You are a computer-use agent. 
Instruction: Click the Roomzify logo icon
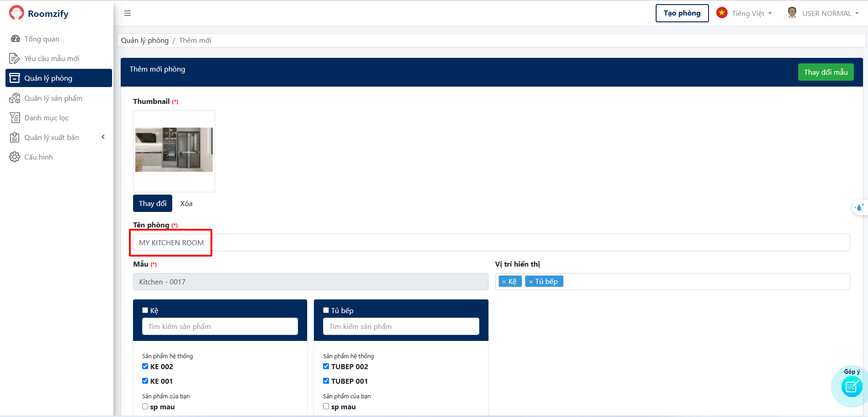(x=16, y=13)
